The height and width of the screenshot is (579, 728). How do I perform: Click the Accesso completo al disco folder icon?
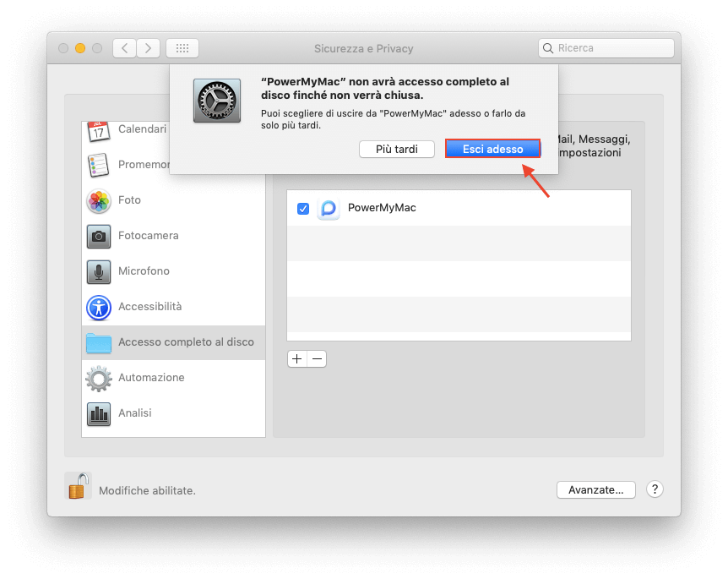click(99, 343)
